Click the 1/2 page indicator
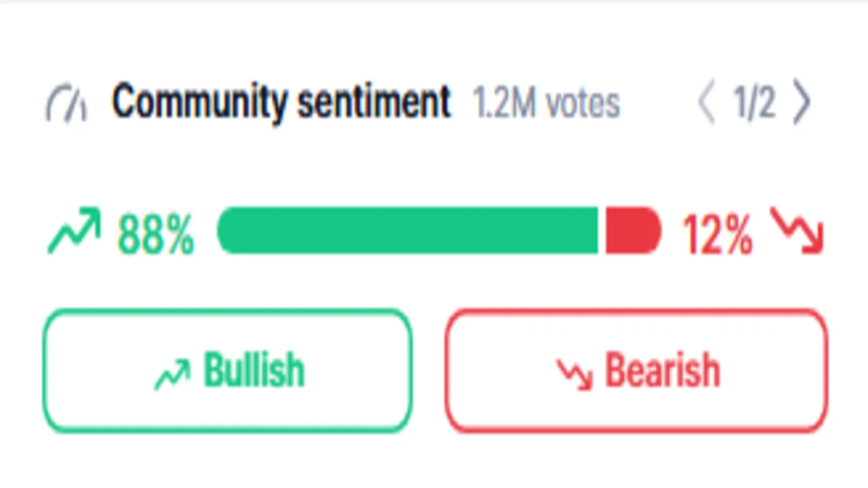Screen dimensions: 868x488 (x=754, y=102)
